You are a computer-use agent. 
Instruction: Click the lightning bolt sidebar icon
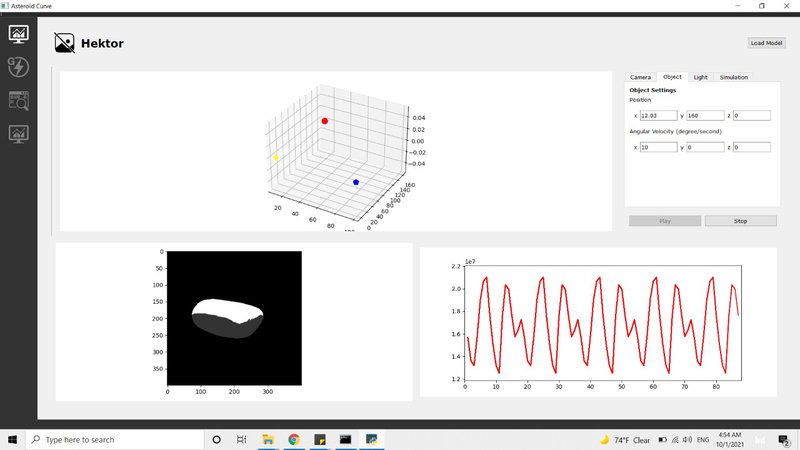pos(18,66)
